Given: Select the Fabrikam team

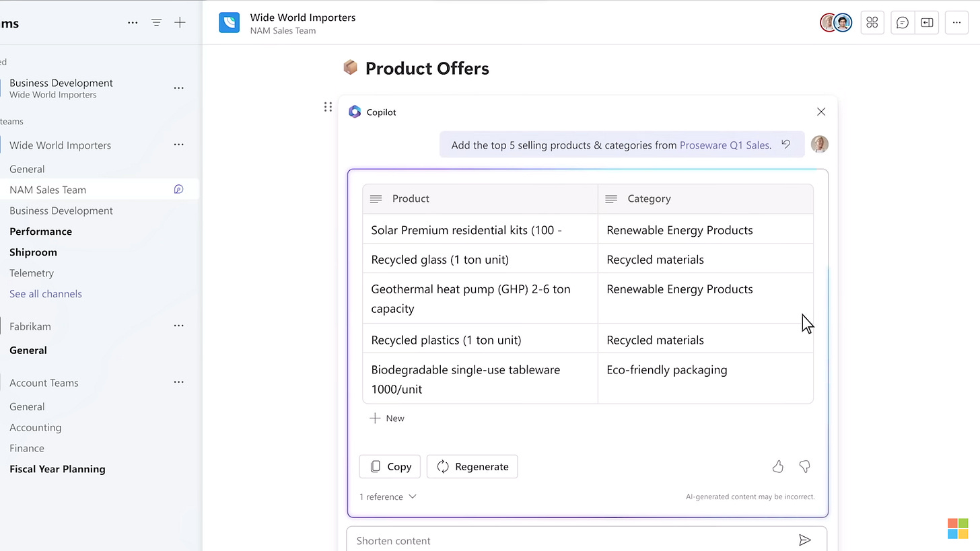Looking at the screenshot, I should [30, 326].
